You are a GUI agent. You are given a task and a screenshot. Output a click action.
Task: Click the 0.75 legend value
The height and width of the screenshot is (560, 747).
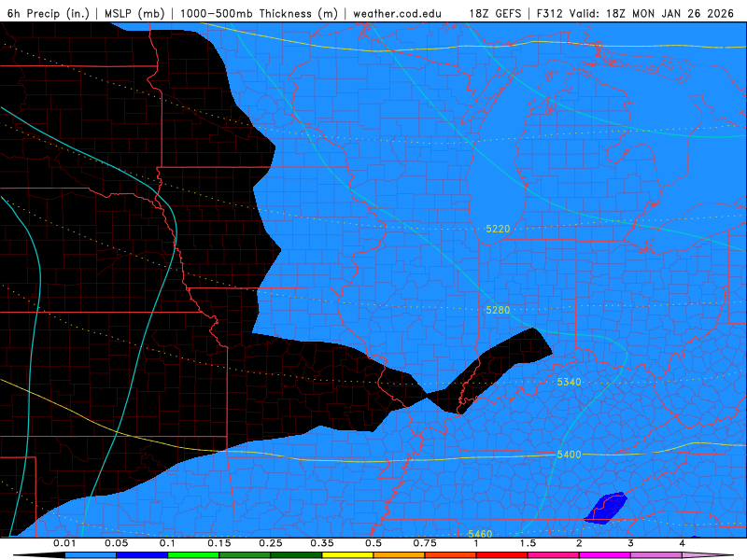click(425, 543)
